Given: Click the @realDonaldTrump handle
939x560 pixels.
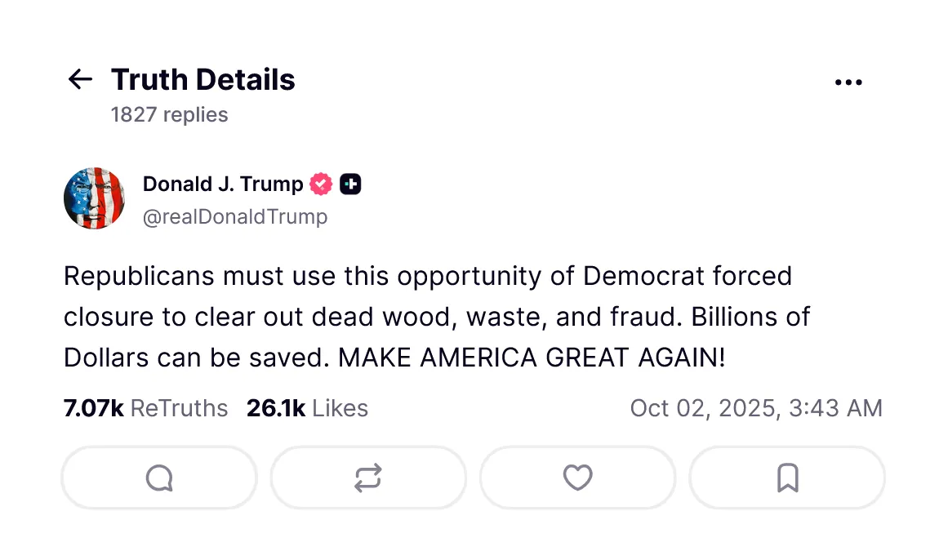Looking at the screenshot, I should pyautogui.click(x=235, y=217).
